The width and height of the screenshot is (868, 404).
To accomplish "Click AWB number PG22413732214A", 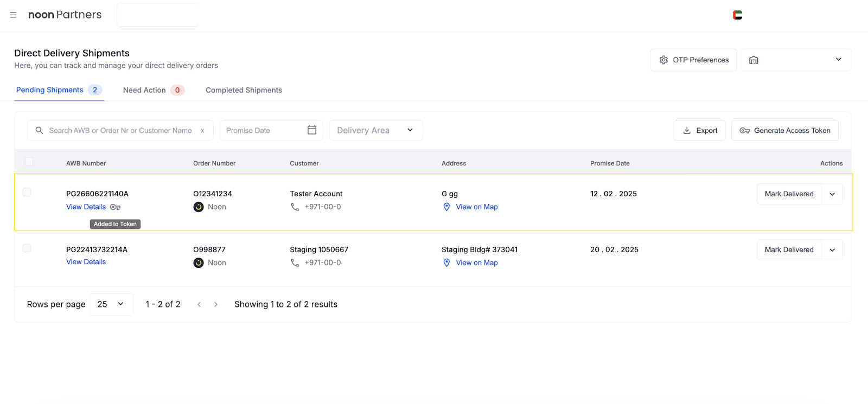I will pos(97,250).
